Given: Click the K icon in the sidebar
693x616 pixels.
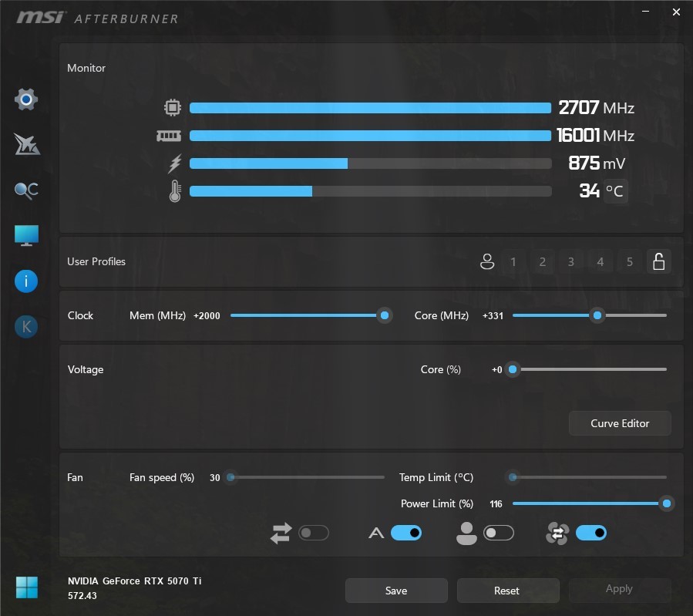Looking at the screenshot, I should click(x=26, y=327).
